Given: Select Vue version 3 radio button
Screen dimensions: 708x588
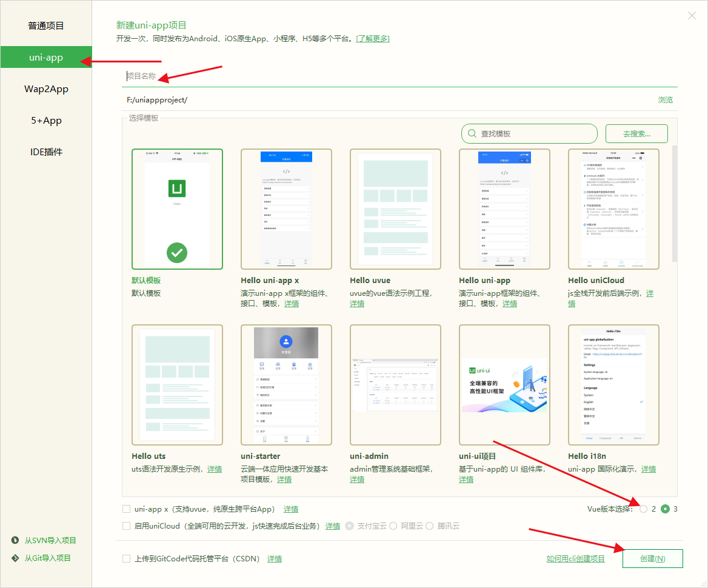Looking at the screenshot, I should click(665, 509).
